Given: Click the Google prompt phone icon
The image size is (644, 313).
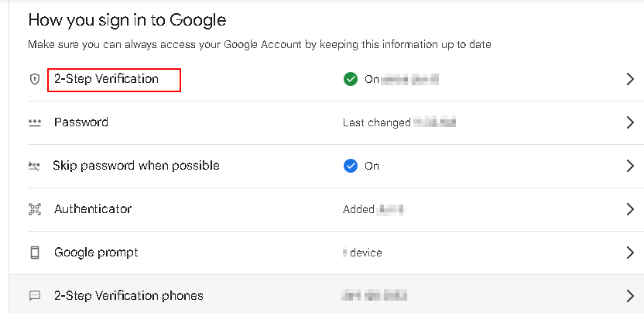Looking at the screenshot, I should [x=33, y=253].
